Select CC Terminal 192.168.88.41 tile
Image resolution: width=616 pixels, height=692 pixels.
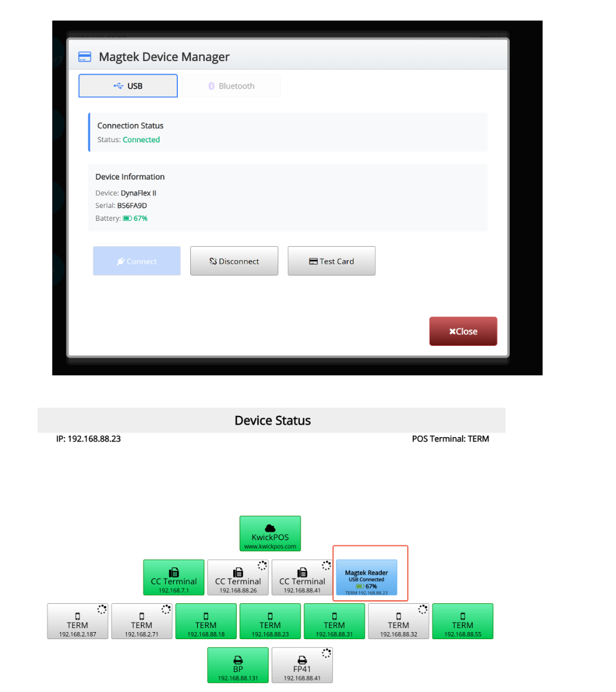coord(302,577)
